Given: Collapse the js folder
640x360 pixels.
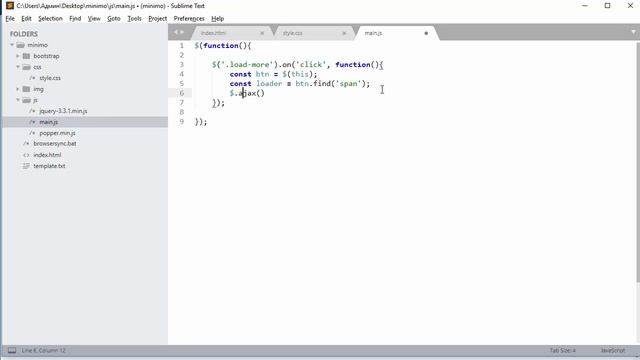Looking at the screenshot, I should tap(18, 100).
